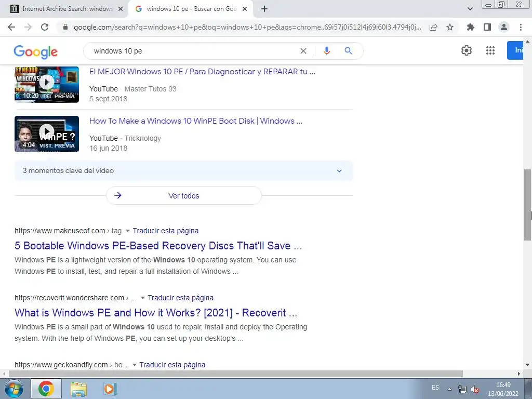Open the Chrome profile avatar

click(504, 27)
